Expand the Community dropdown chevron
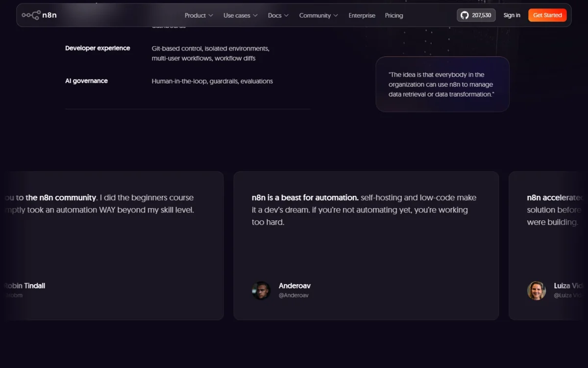588x368 pixels. [x=336, y=16]
